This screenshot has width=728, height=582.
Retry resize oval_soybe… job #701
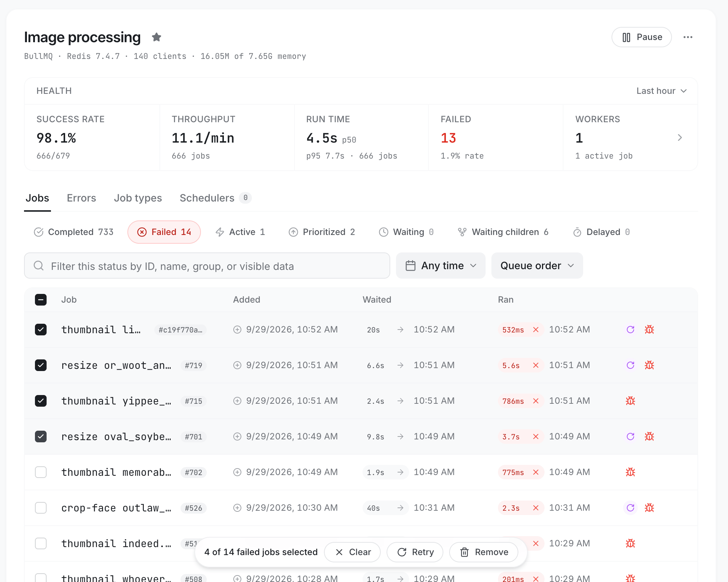tap(630, 436)
